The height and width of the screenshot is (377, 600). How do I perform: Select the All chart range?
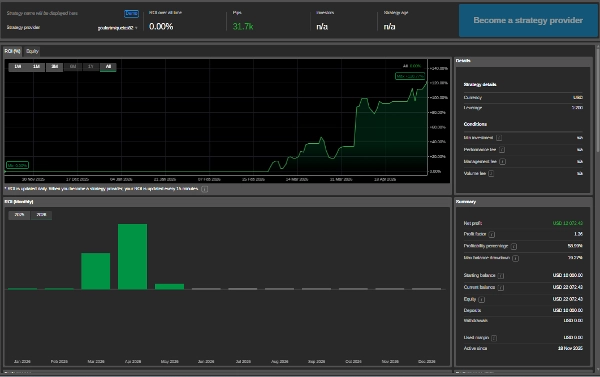coord(108,67)
